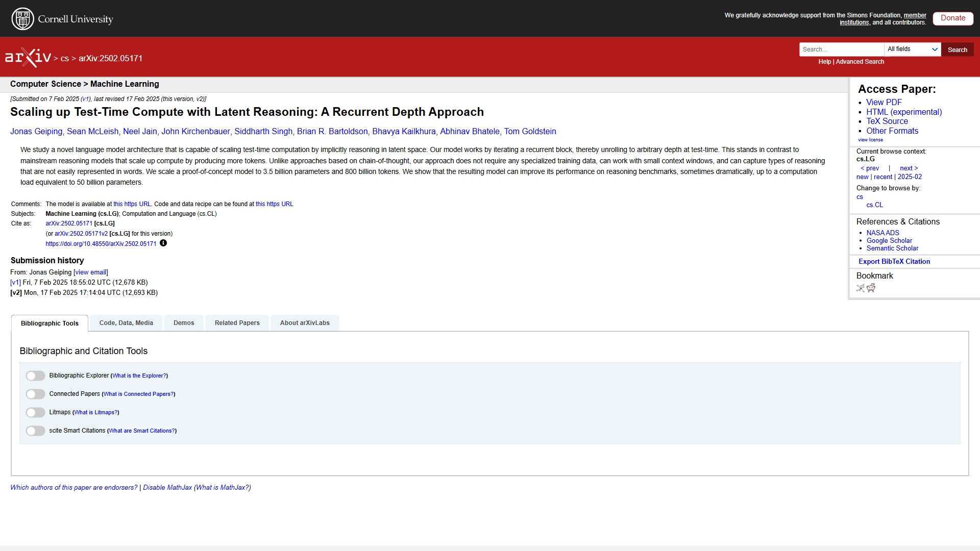Click the arXiv logo

tap(28, 57)
